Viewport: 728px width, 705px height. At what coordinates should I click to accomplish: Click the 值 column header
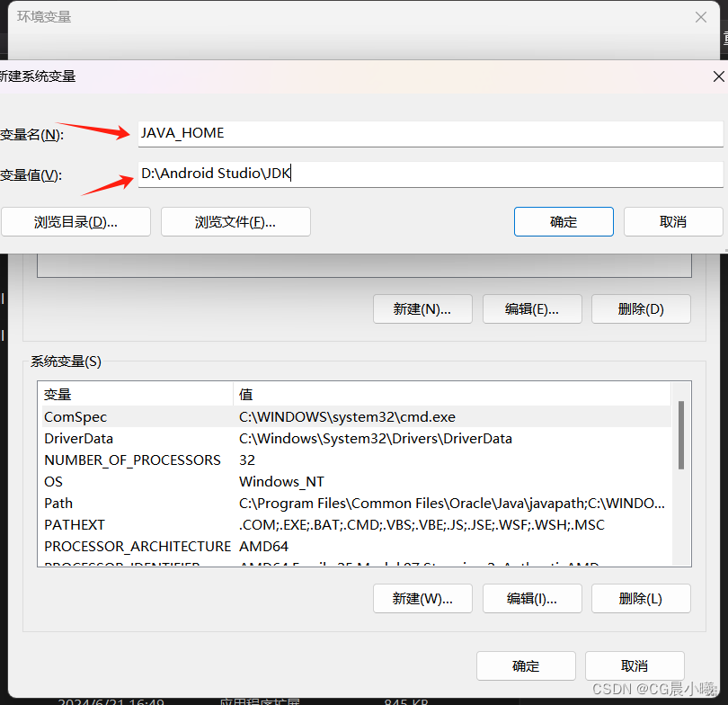452,394
